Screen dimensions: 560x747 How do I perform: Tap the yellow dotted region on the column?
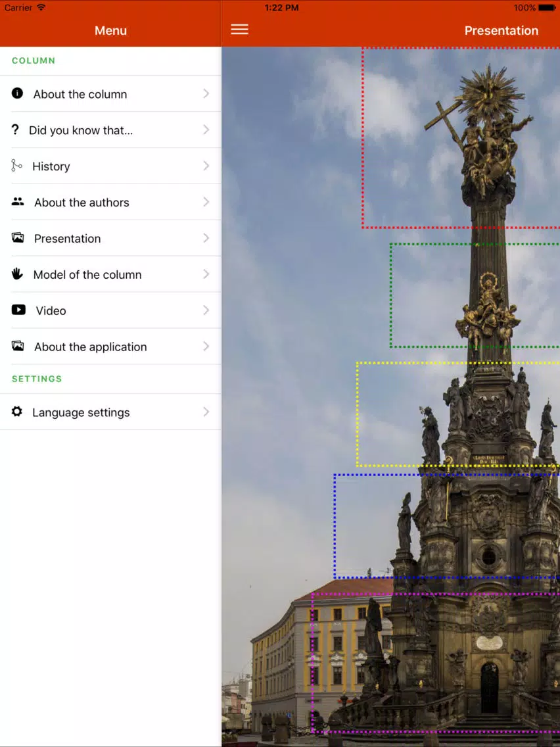point(458,414)
